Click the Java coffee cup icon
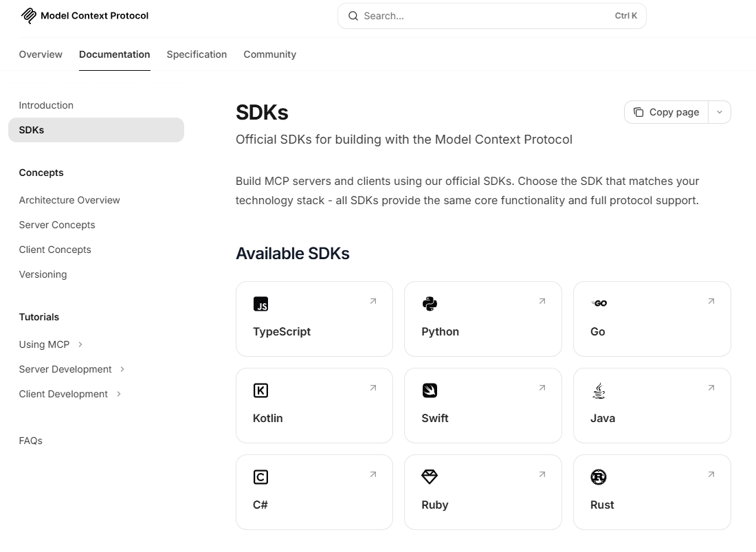 (599, 390)
